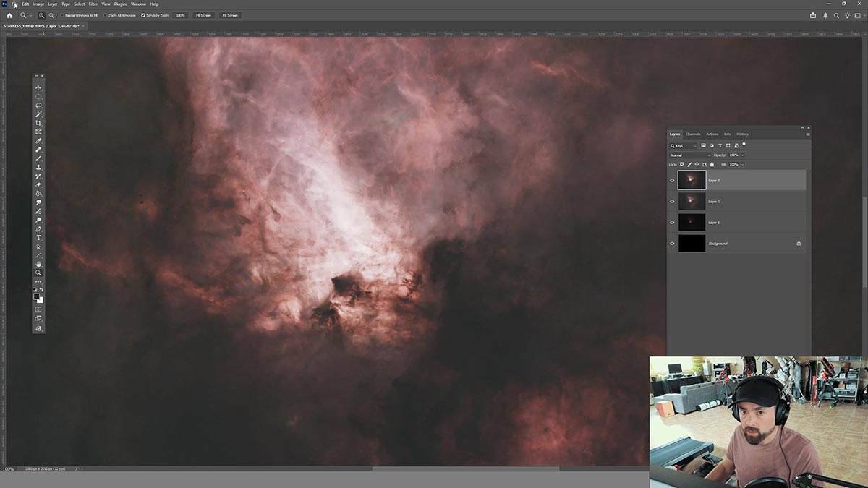
Task: Click the Fit Screen button
Action: click(203, 15)
